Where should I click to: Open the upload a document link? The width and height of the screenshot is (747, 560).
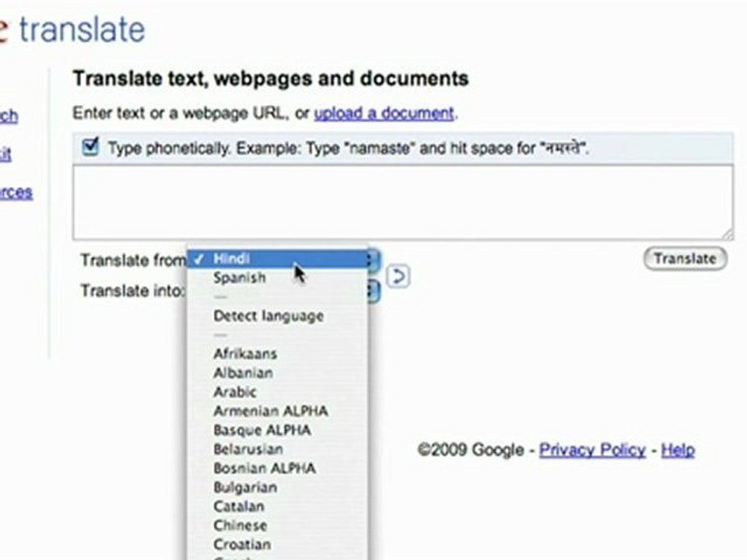click(x=384, y=114)
